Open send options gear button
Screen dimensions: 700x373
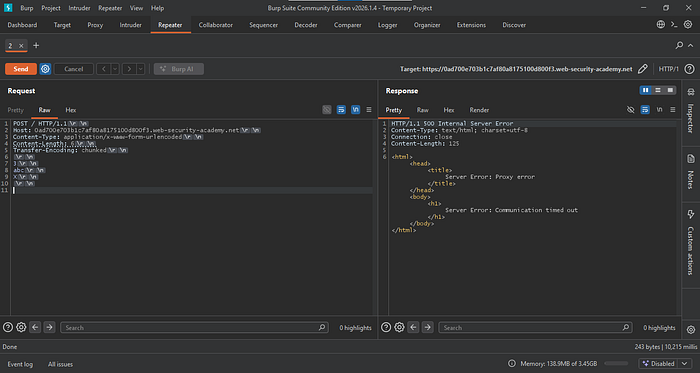45,69
